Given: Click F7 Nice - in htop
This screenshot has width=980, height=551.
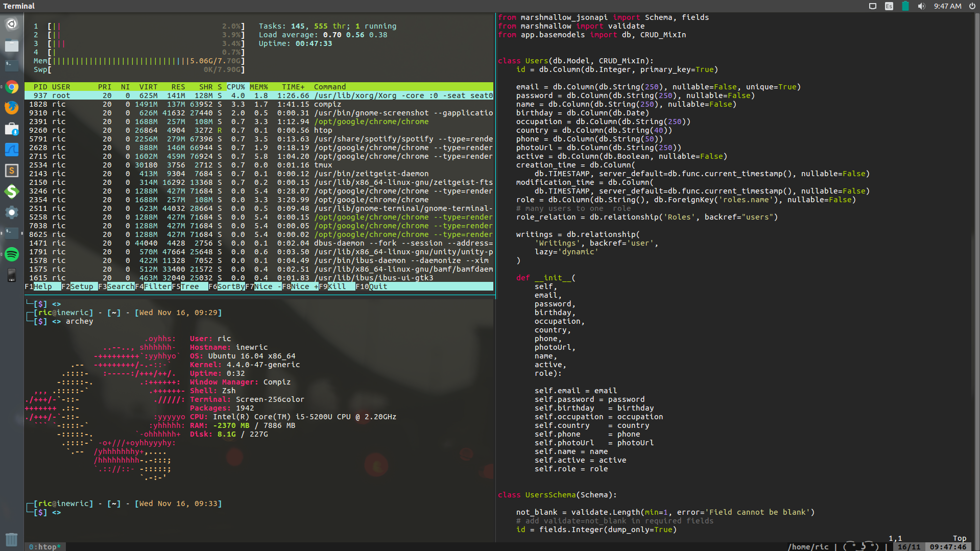Looking at the screenshot, I should 264,286.
